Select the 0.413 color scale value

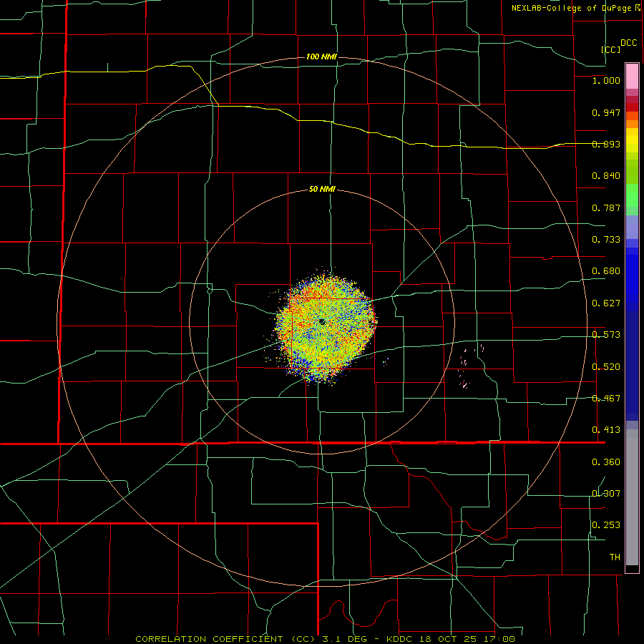point(606,430)
